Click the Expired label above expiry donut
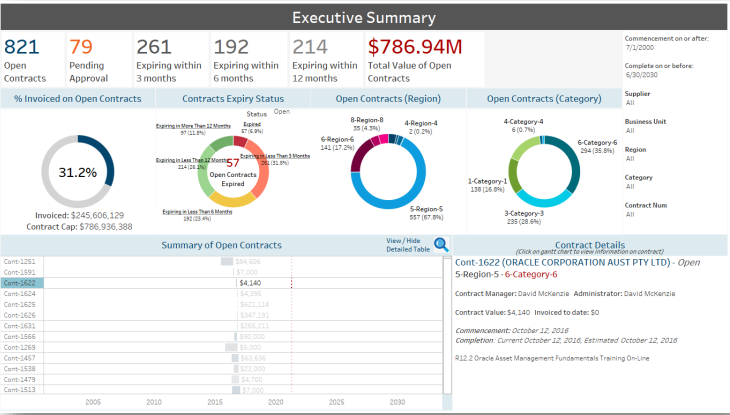Viewport: 730px width, 415px height. (x=252, y=124)
